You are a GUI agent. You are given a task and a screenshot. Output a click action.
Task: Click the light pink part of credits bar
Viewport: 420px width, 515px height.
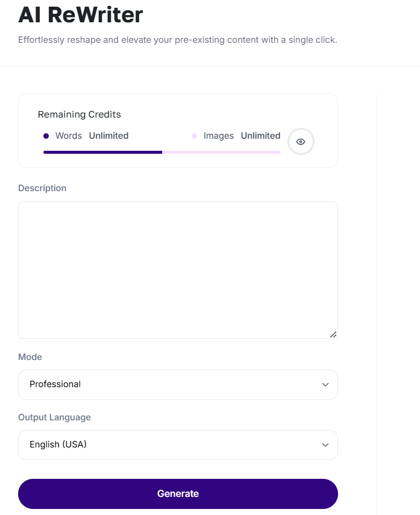222,152
